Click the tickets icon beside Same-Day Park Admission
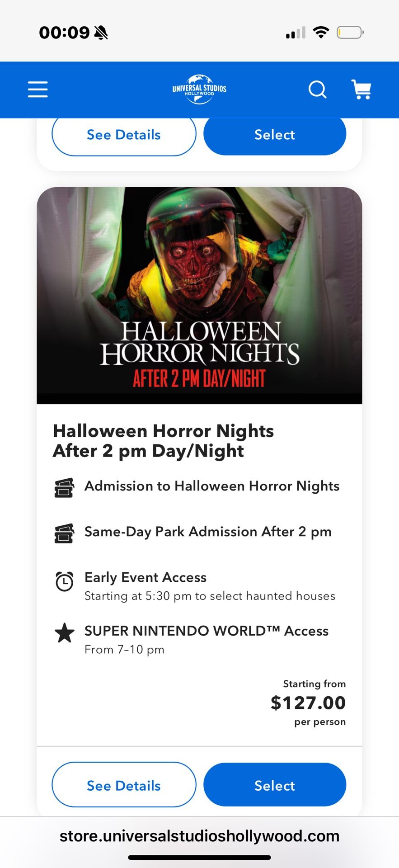399x868 pixels. coord(64,533)
